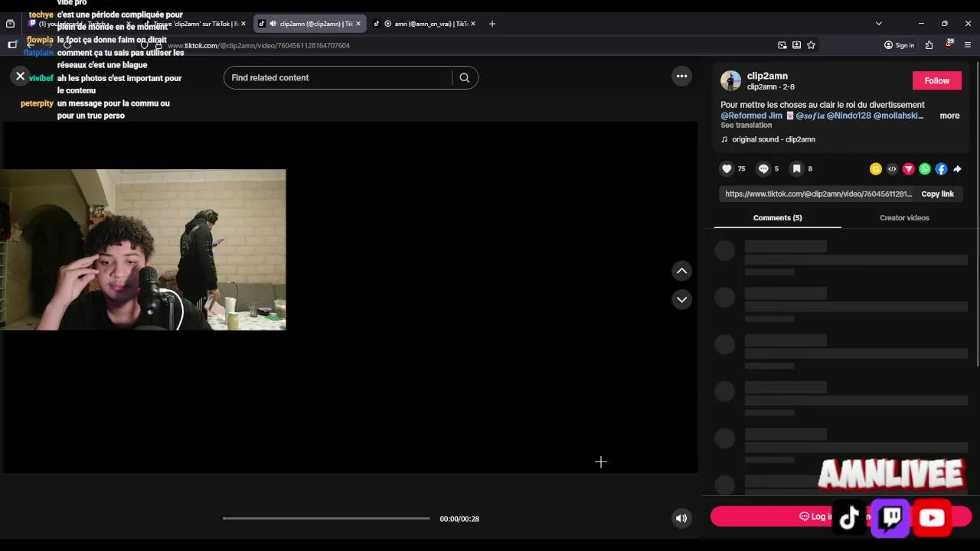Viewport: 980px width, 551px height.
Task: Repost using the yellow repost icon
Action: click(876, 169)
